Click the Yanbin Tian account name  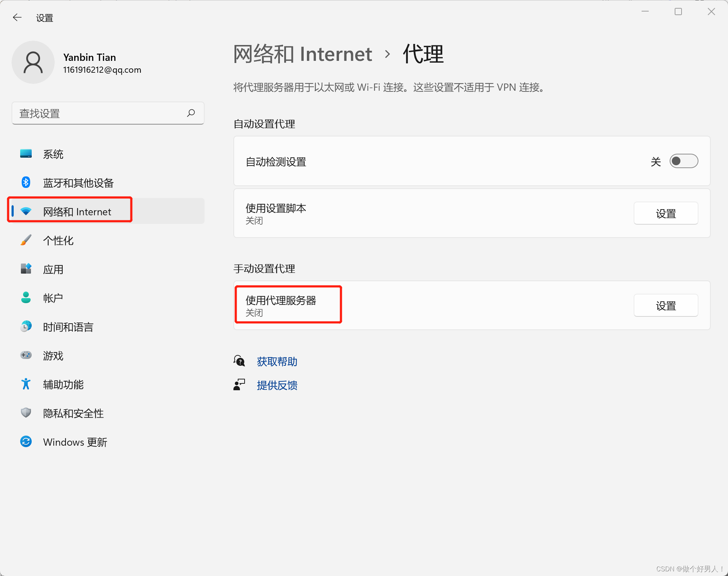[x=90, y=57]
